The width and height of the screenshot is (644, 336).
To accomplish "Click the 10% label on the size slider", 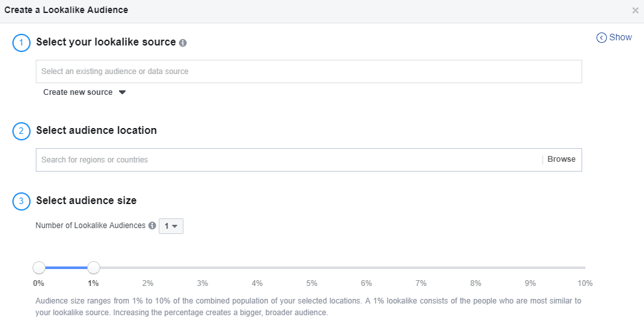I will 585,283.
